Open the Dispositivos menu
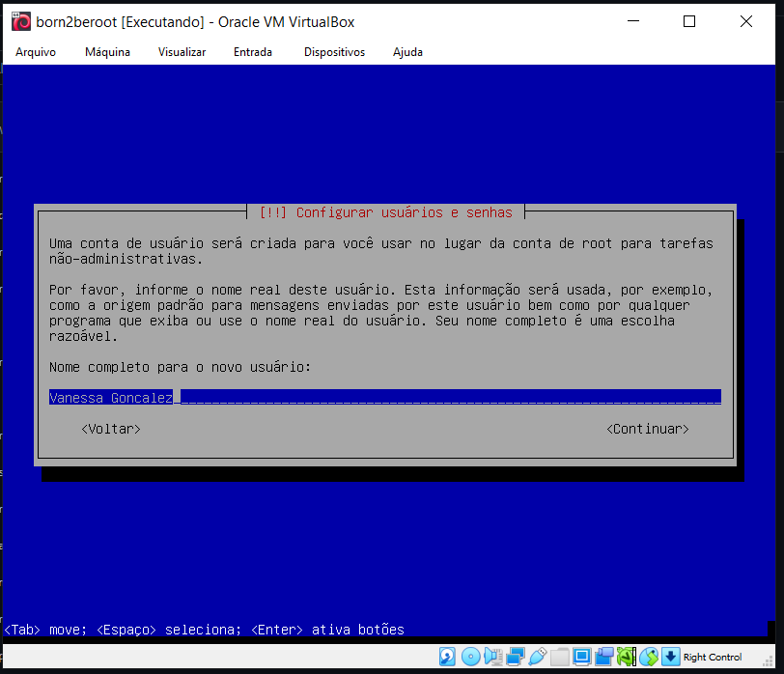The image size is (784, 674). 334,52
